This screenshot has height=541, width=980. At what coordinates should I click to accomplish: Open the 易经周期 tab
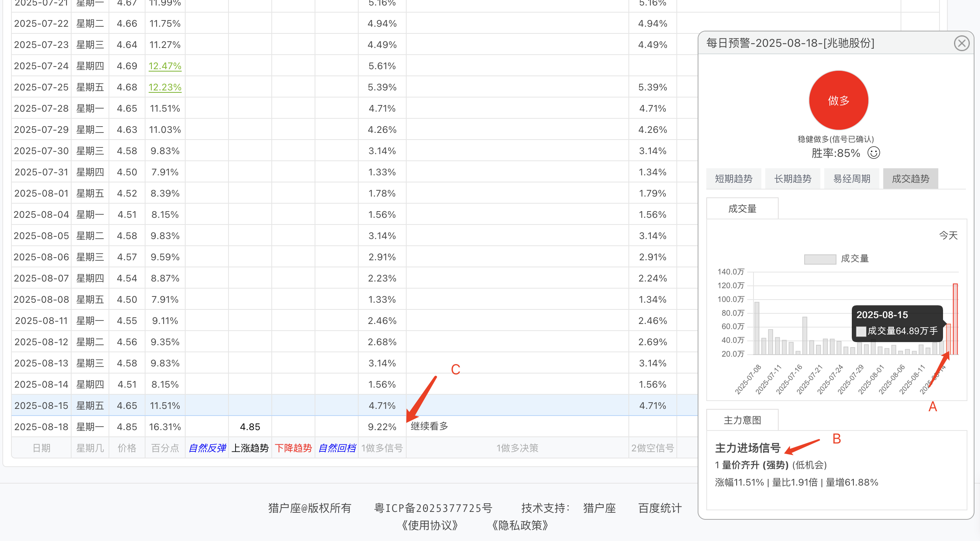[x=851, y=179]
